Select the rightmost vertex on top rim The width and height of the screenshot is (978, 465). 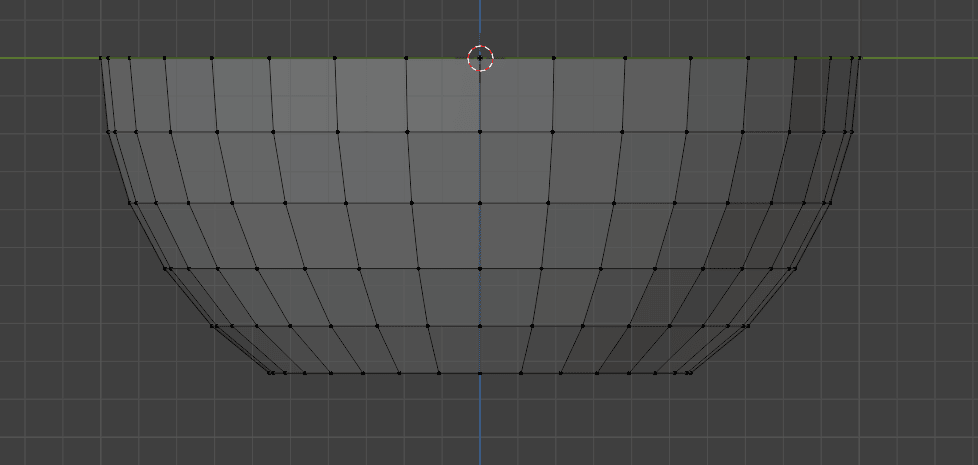(859, 58)
